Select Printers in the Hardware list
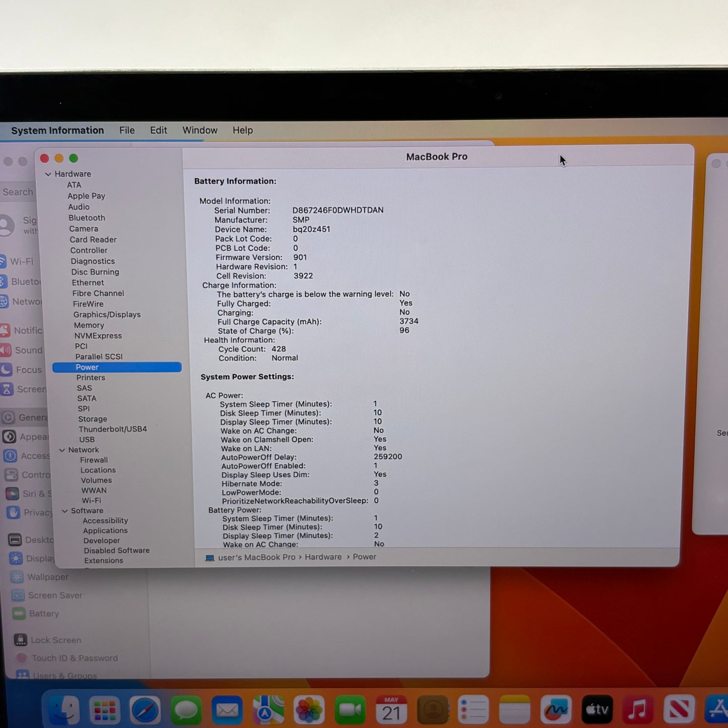The height and width of the screenshot is (728, 728). coord(91,377)
